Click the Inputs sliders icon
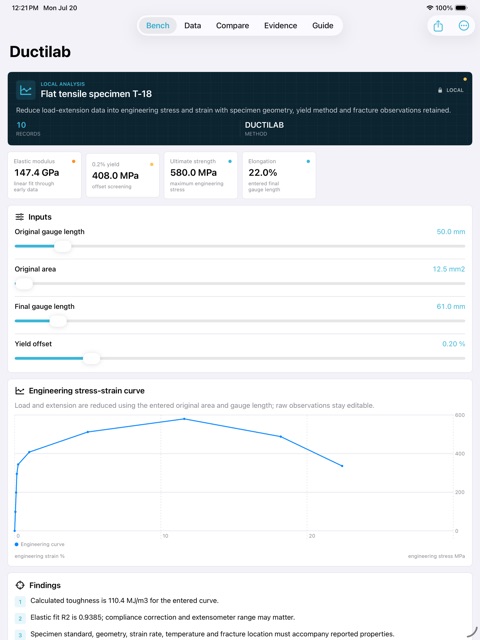 [x=19, y=217]
